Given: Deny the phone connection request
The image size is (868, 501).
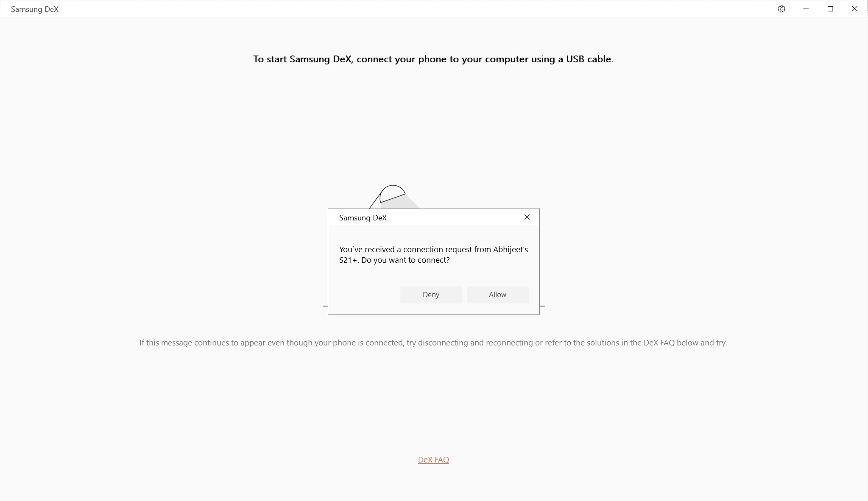Looking at the screenshot, I should click(431, 295).
